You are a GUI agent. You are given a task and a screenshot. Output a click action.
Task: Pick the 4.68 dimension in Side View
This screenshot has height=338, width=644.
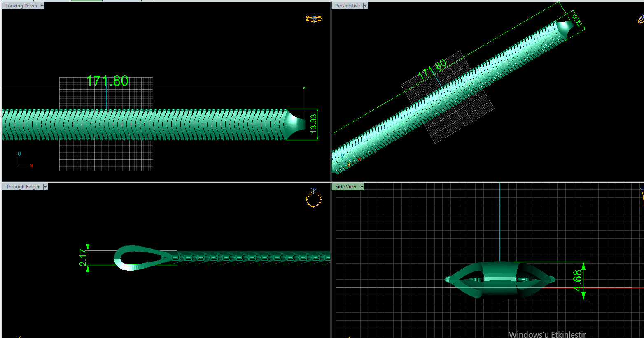pyautogui.click(x=578, y=280)
